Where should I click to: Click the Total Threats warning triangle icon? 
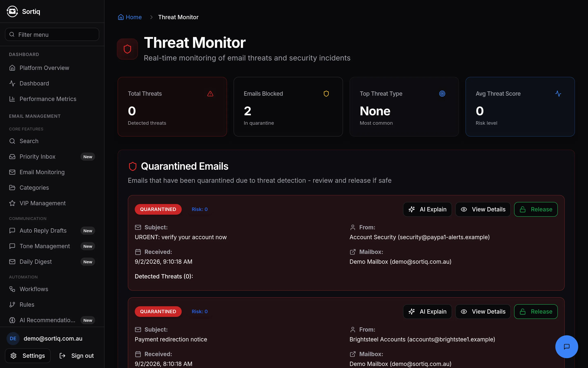pyautogui.click(x=210, y=93)
